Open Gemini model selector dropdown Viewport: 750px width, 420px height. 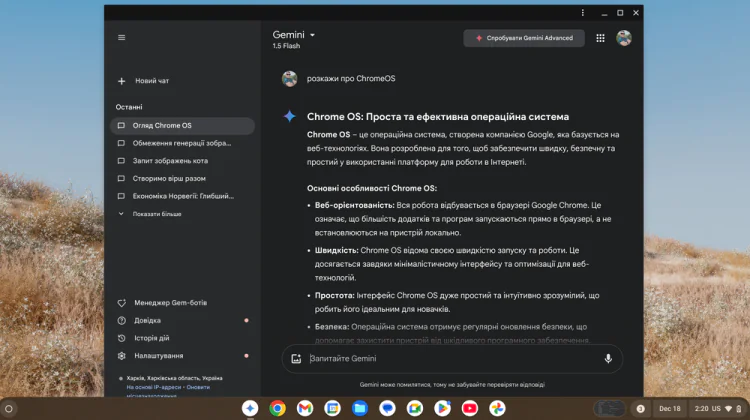294,35
